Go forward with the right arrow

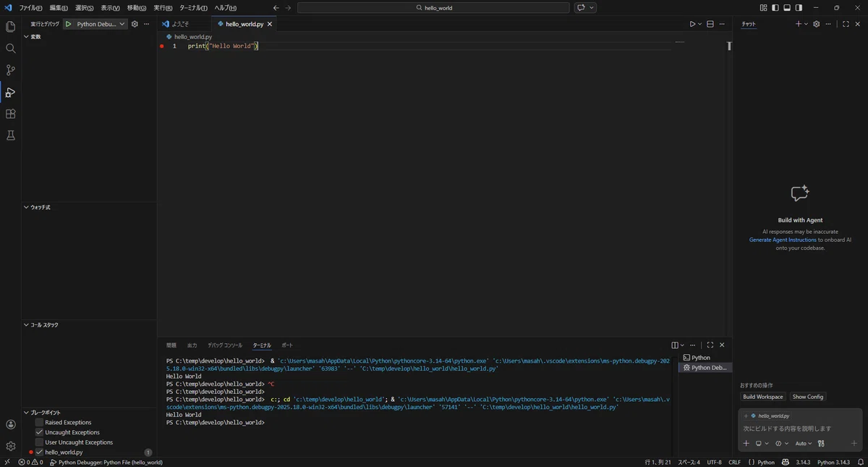288,7
